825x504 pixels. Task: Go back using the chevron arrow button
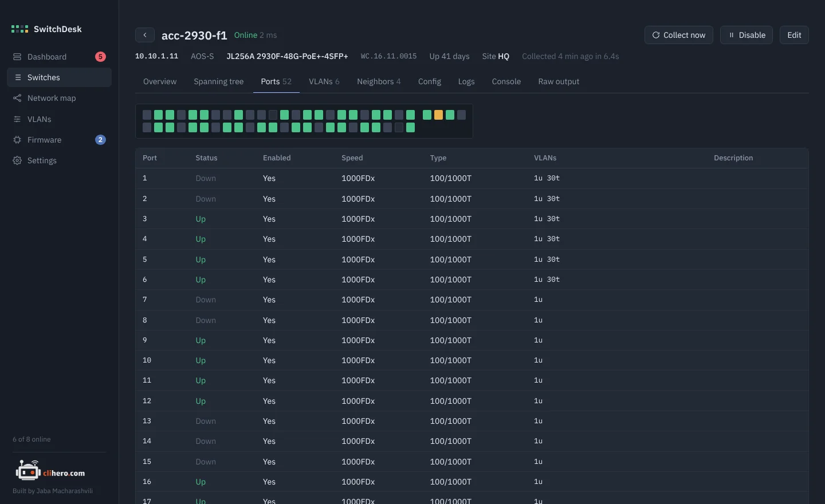tap(145, 35)
